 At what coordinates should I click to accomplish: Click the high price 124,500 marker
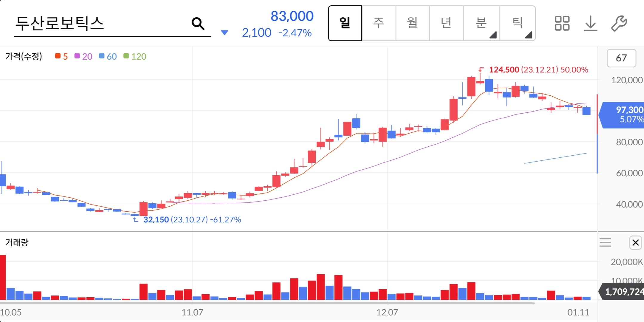coord(504,70)
